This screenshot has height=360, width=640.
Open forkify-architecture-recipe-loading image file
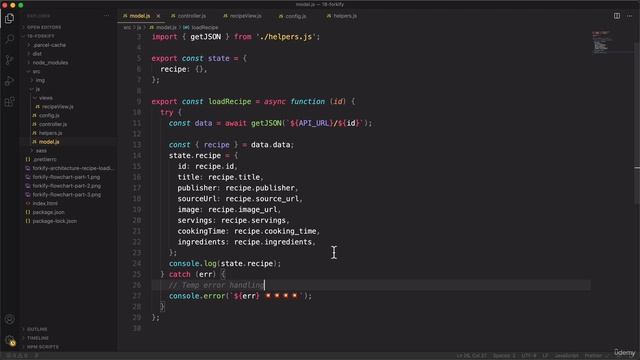tap(72, 168)
